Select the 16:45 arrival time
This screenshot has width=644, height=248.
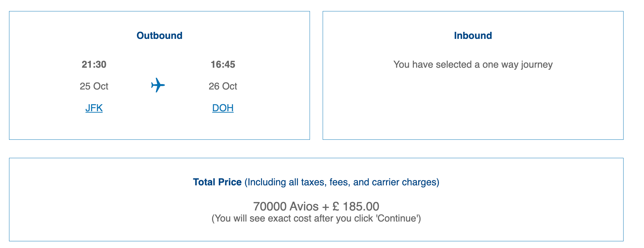coord(223,64)
